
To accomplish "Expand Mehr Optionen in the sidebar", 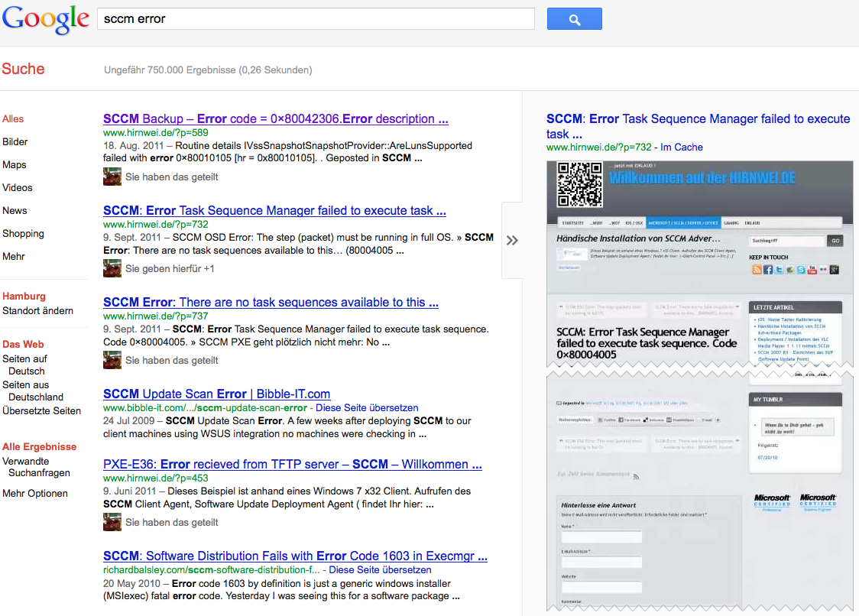I will coord(35,493).
